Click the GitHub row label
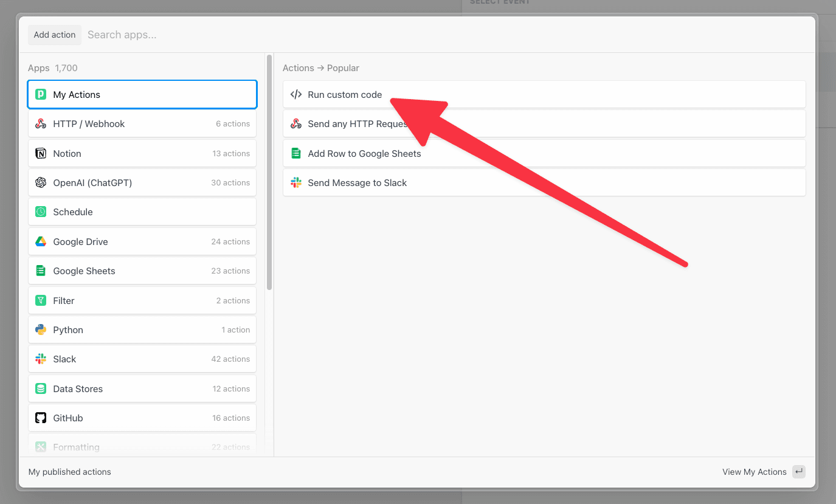This screenshot has height=504, width=836. 68,418
